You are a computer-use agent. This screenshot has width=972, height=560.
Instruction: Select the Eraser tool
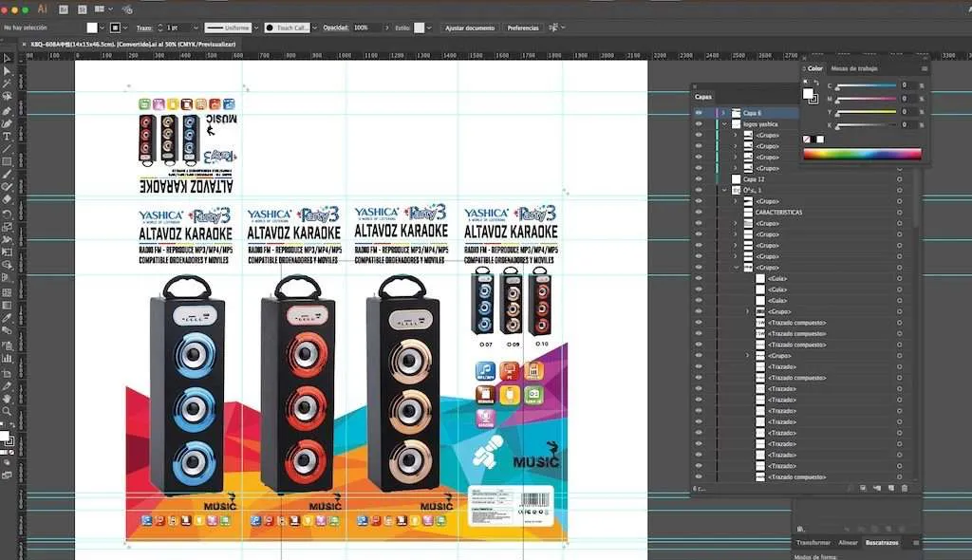point(7,199)
